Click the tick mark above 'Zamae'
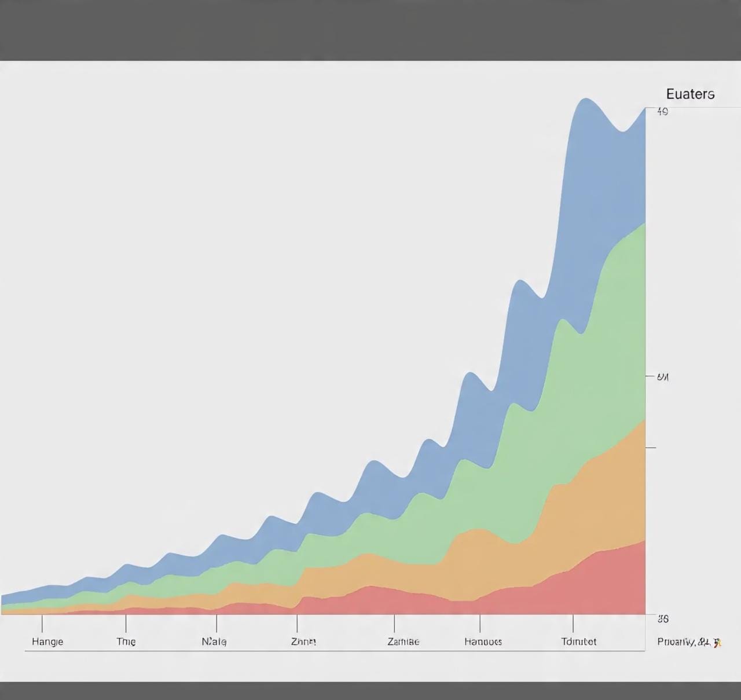 (x=394, y=624)
